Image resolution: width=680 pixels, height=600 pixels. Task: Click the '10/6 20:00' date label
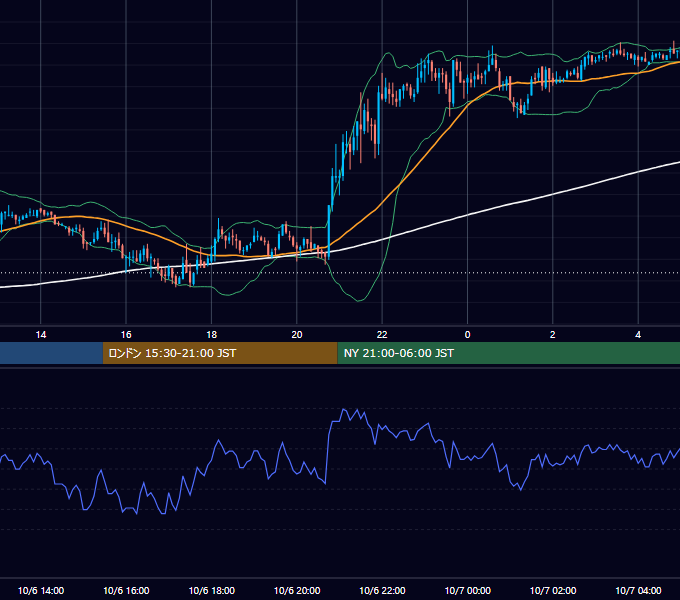[297, 590]
